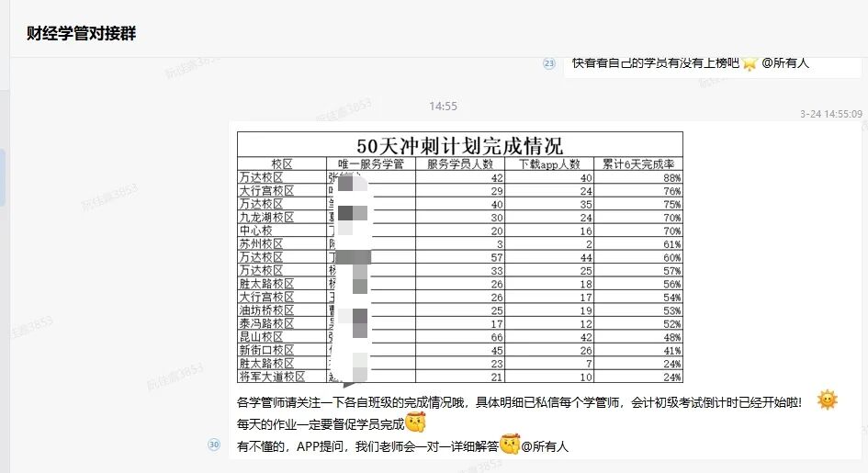Click the 75% completion rate cell
868x473 pixels.
638,204
